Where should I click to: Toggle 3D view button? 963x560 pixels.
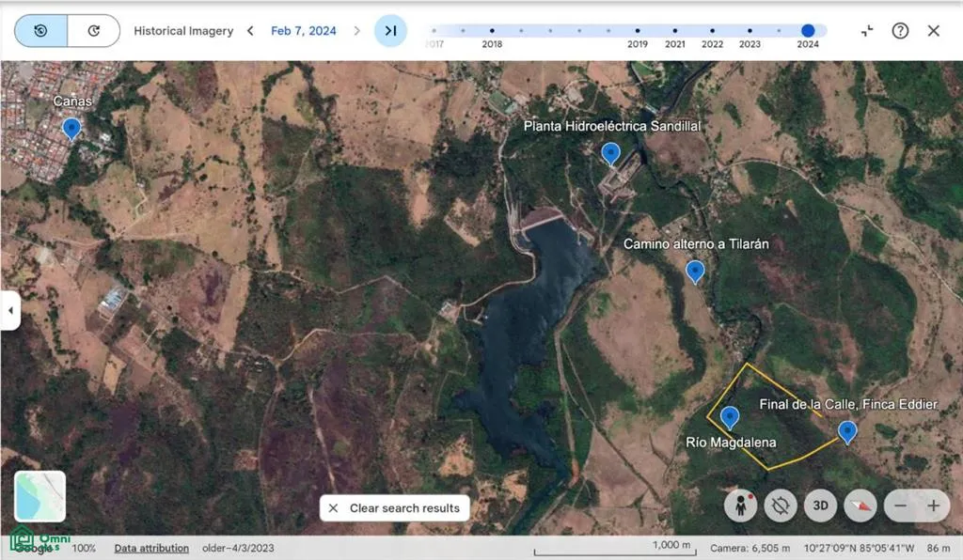820,506
